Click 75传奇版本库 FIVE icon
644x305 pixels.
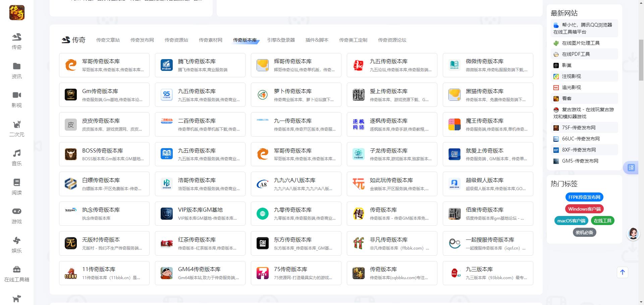[263, 273]
